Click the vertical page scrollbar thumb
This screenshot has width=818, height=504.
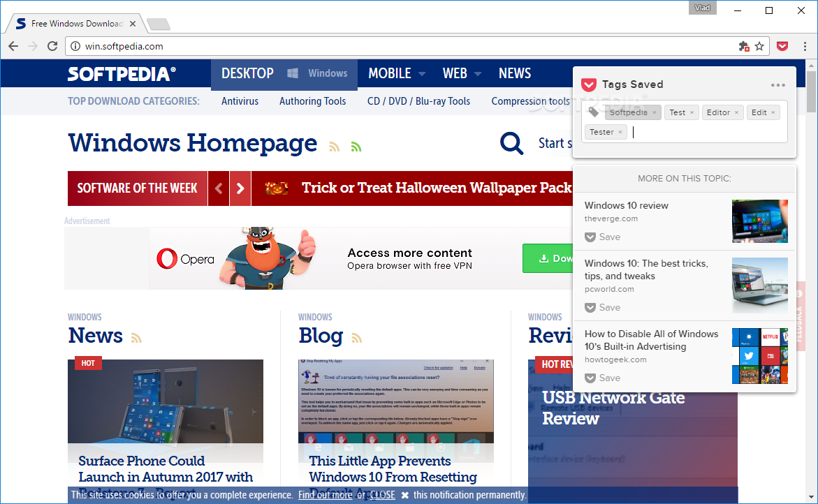pos(811,91)
